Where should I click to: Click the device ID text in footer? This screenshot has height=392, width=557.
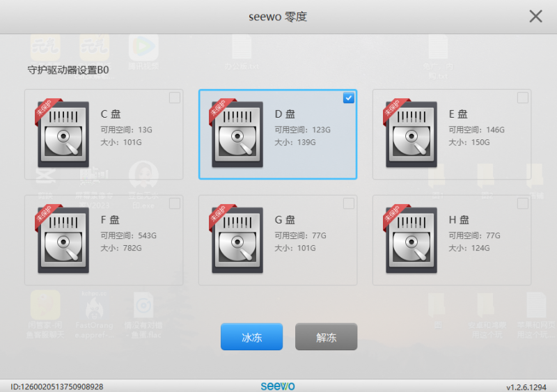click(x=57, y=386)
